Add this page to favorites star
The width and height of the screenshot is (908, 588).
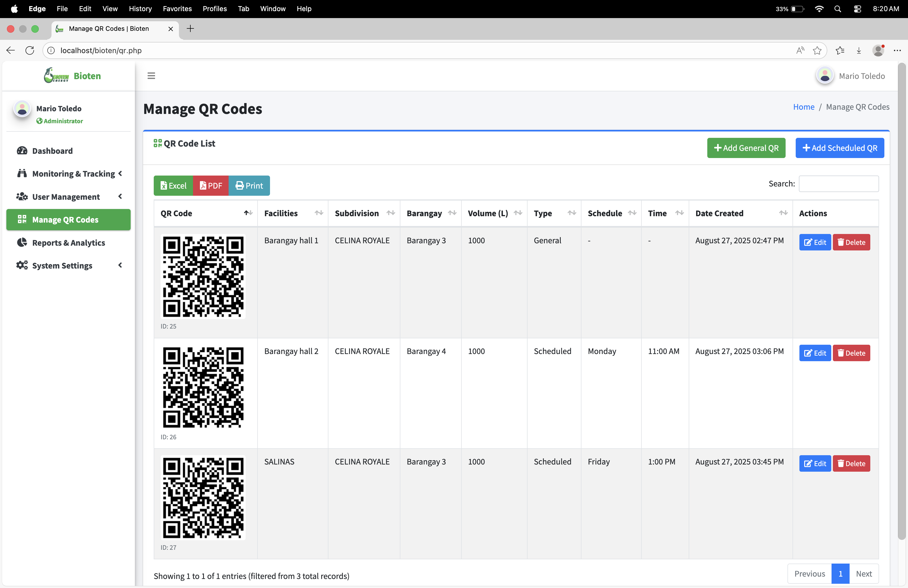(x=817, y=50)
